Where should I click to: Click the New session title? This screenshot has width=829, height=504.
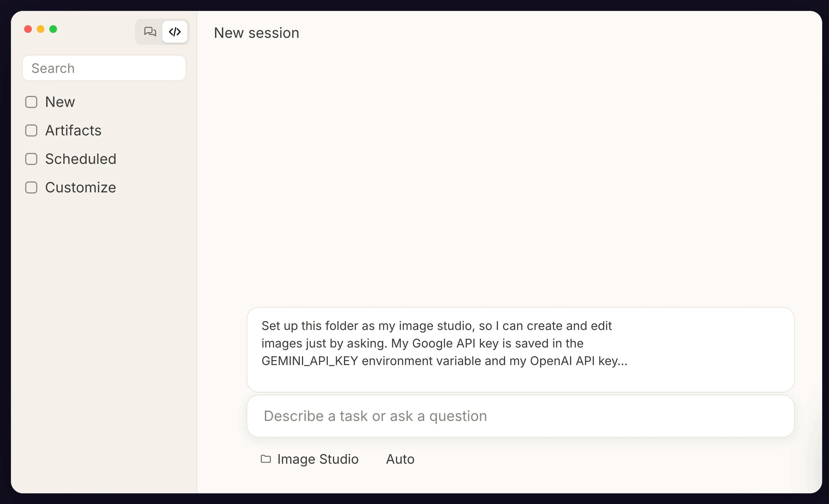[256, 33]
